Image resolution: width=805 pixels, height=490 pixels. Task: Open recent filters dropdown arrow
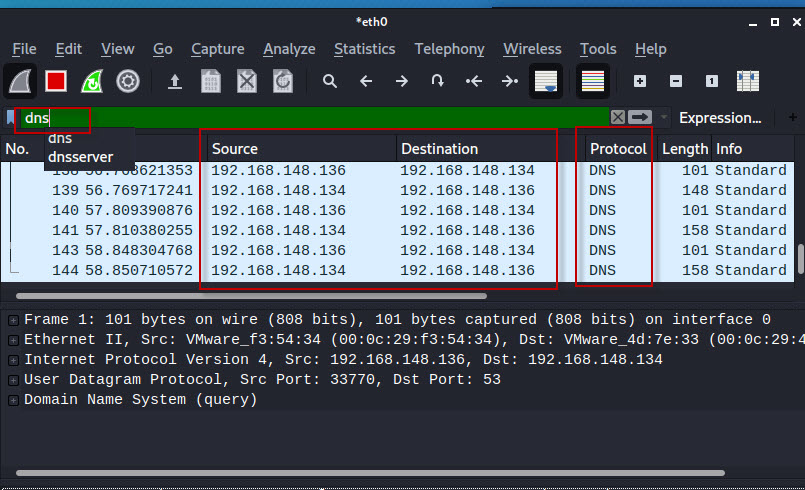click(x=664, y=118)
